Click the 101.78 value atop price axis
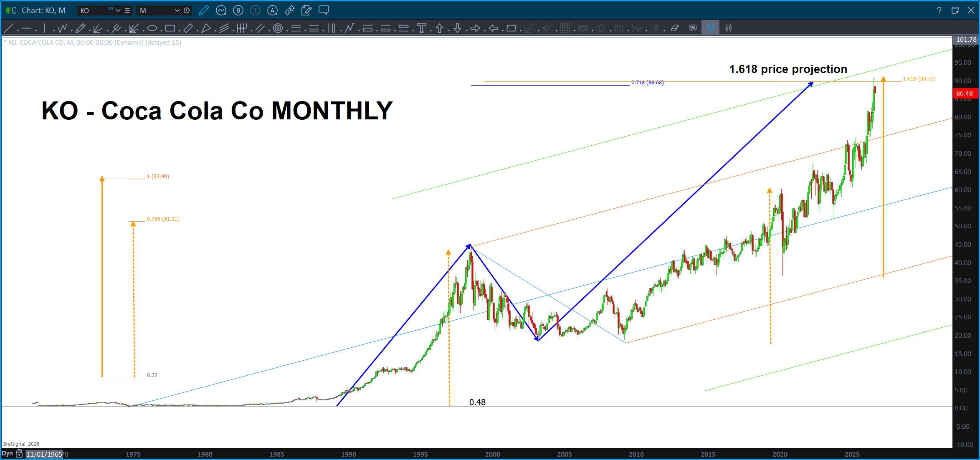 click(966, 40)
